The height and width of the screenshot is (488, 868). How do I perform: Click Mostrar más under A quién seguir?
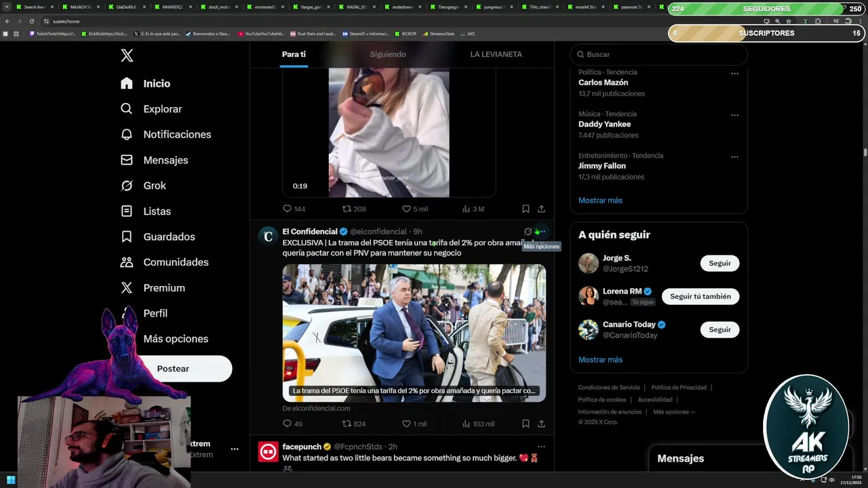600,360
